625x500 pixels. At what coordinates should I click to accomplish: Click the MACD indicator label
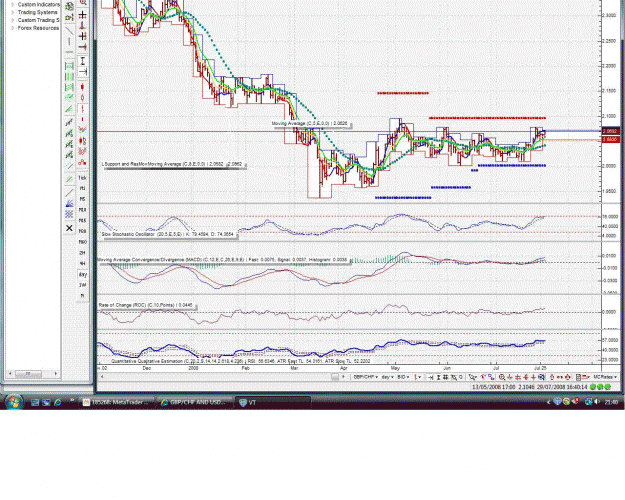click(x=223, y=260)
